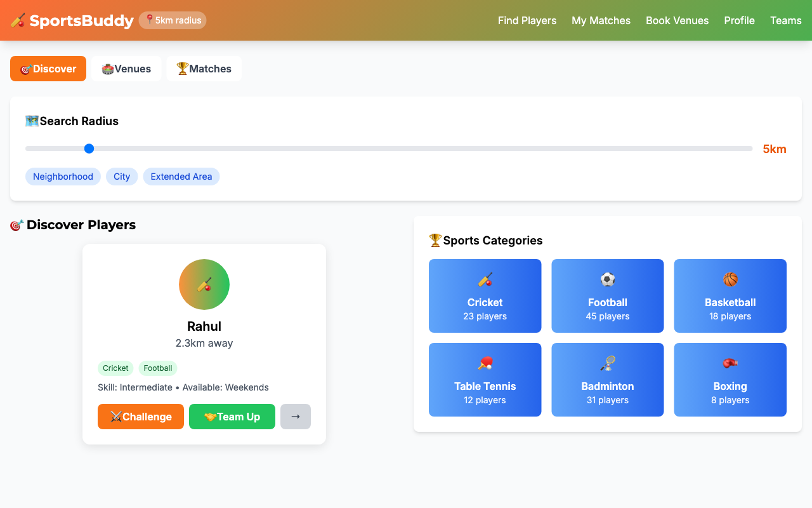
Task: Open the Find Players menu item
Action: 527,20
